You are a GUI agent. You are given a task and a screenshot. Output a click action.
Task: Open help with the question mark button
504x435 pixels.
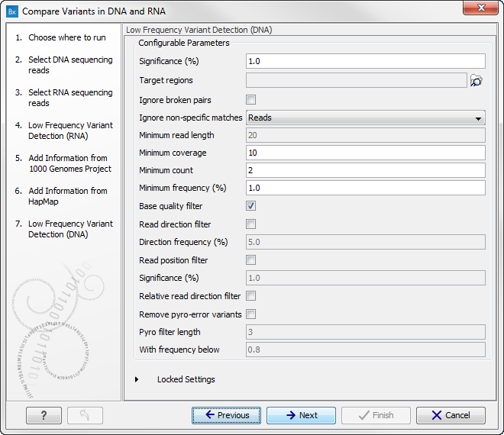pos(44,415)
